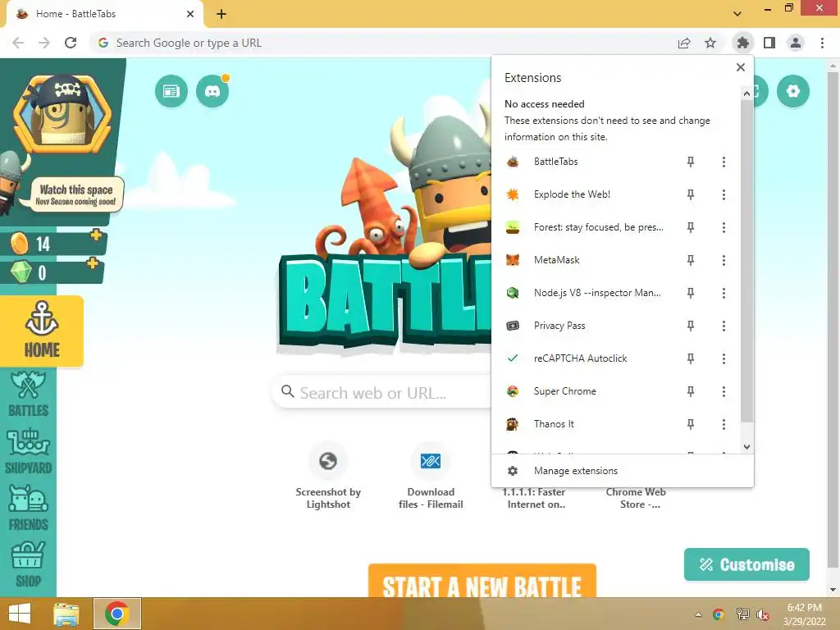Open the BATTLES section
The image size is (840, 630).
click(29, 394)
